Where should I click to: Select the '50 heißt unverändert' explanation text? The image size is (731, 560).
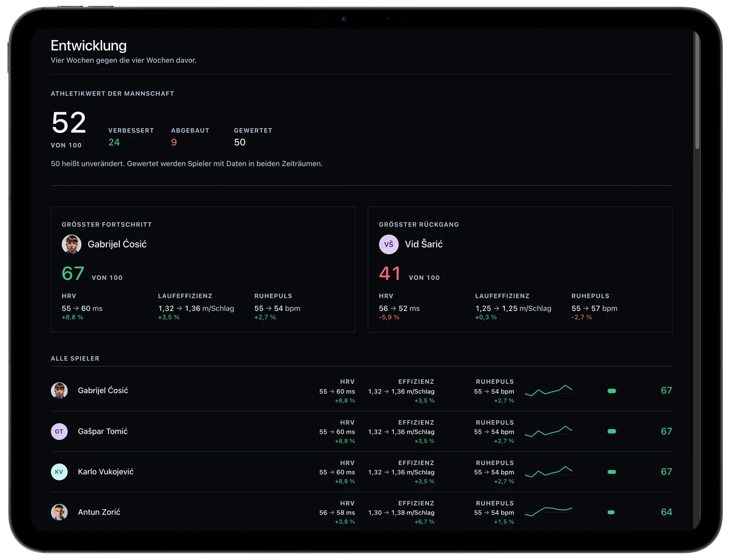click(187, 164)
